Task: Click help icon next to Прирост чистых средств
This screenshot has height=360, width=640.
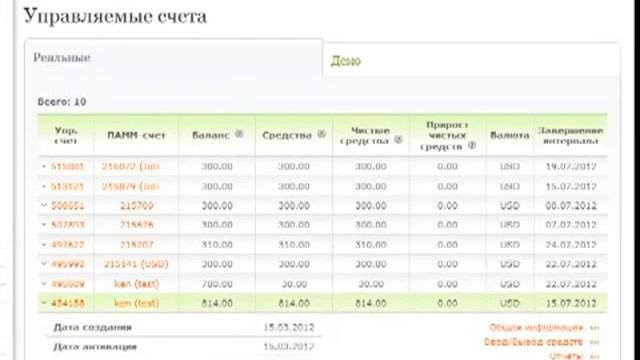Action: coord(472,145)
